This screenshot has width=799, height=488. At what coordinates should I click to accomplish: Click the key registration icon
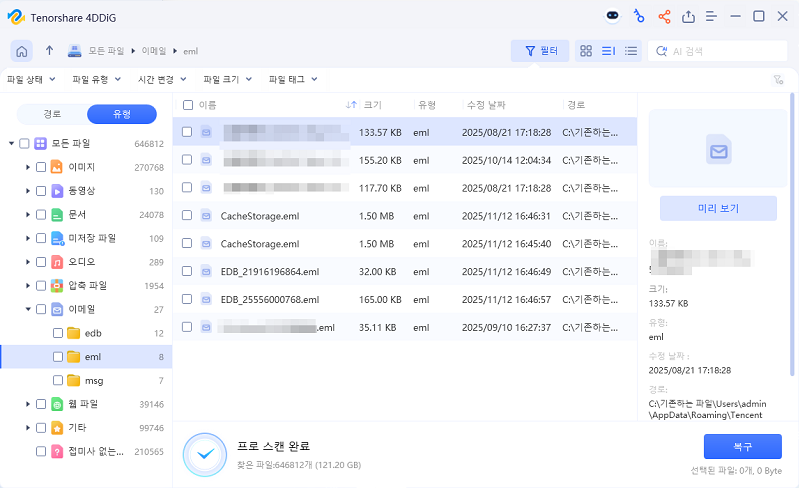click(x=638, y=16)
